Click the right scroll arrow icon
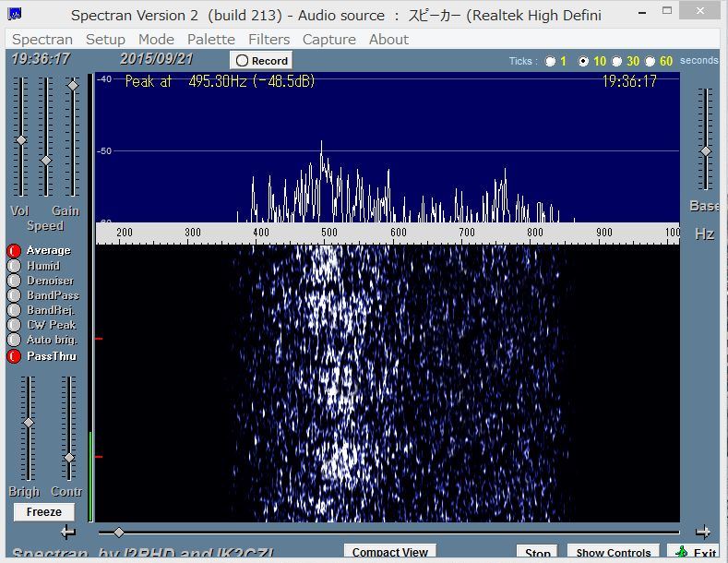 click(703, 532)
